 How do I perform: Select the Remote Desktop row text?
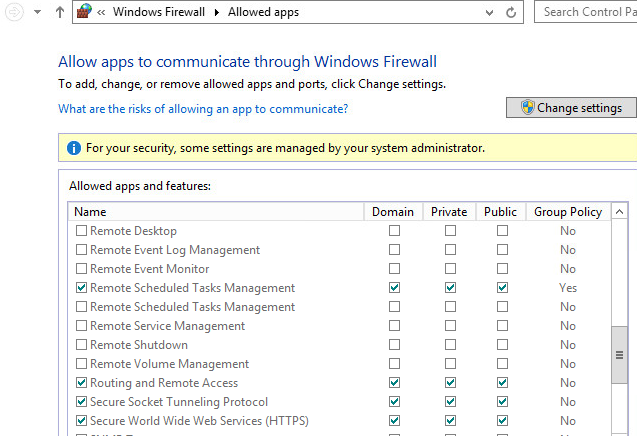pos(133,231)
